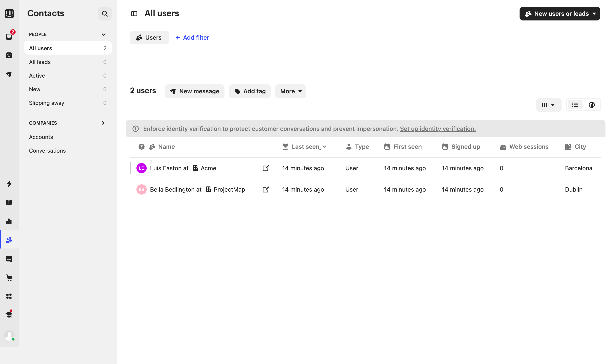Expand the COMPANIES section
The height and width of the screenshot is (364, 614).
point(103,123)
